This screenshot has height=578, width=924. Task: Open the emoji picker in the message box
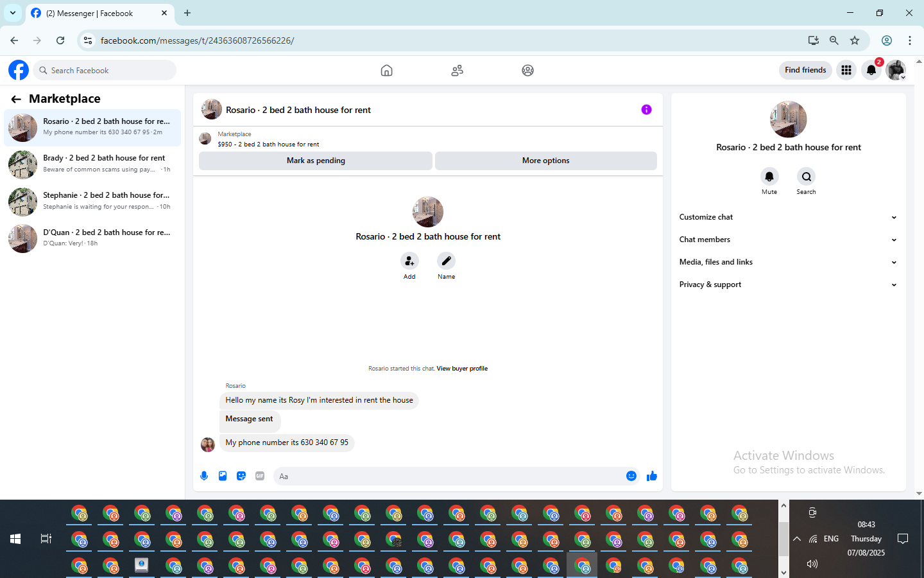tap(631, 476)
